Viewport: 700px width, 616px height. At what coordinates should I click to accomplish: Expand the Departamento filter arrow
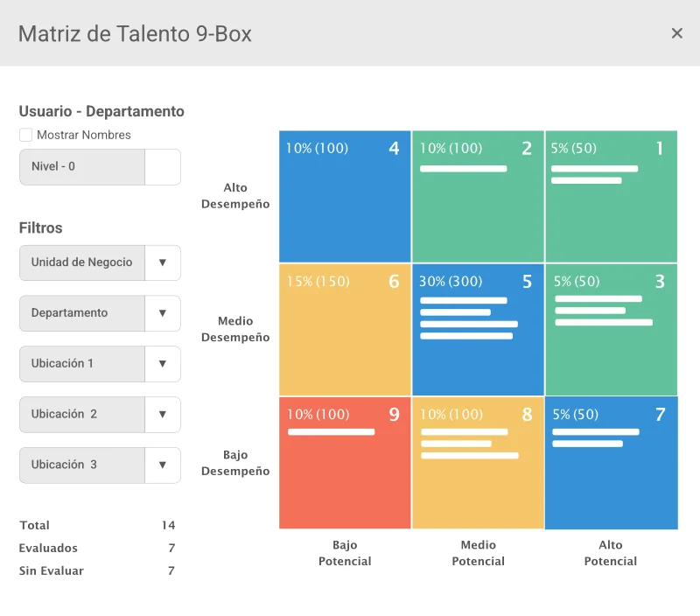point(162,313)
